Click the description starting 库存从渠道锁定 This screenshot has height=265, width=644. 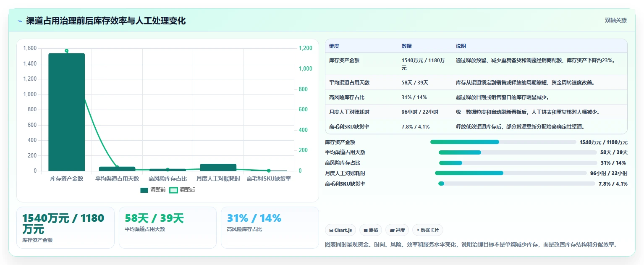525,83
